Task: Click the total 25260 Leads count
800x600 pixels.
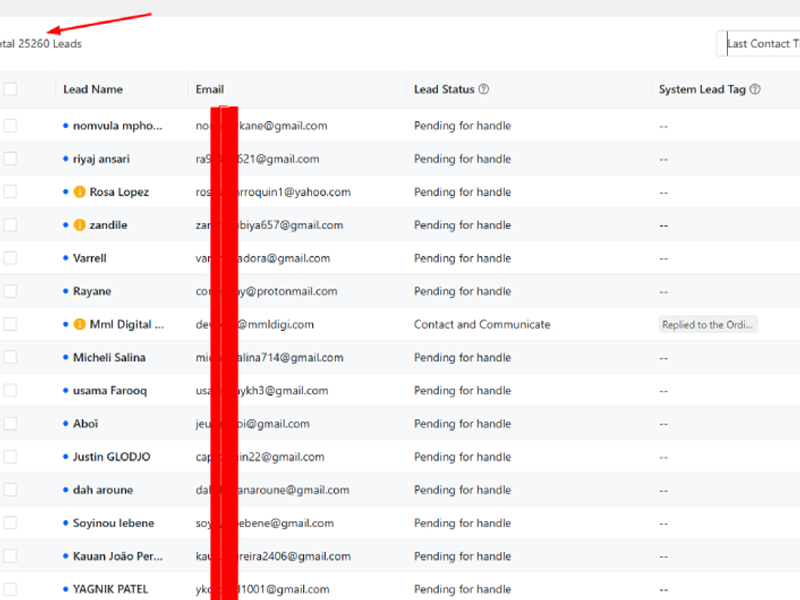Action: pyautogui.click(x=41, y=44)
